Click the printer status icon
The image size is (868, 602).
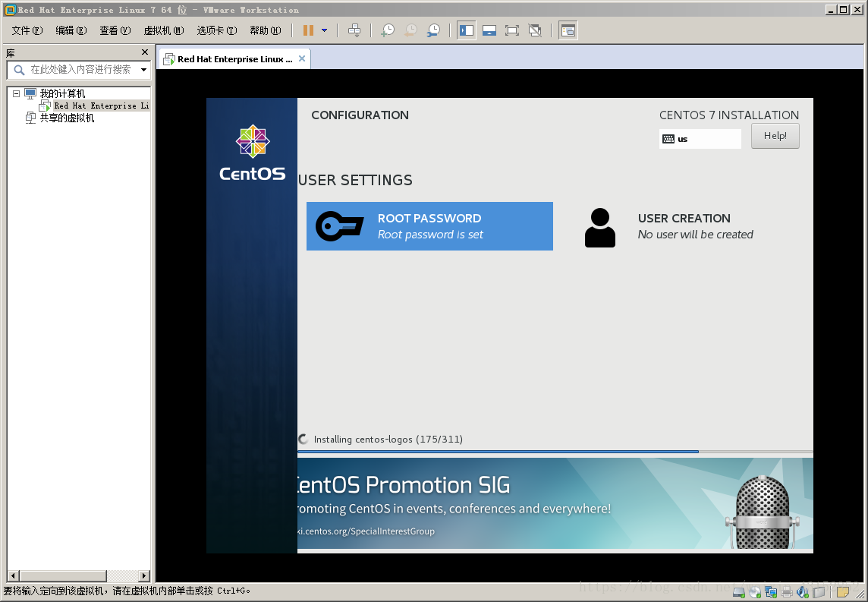click(x=787, y=593)
